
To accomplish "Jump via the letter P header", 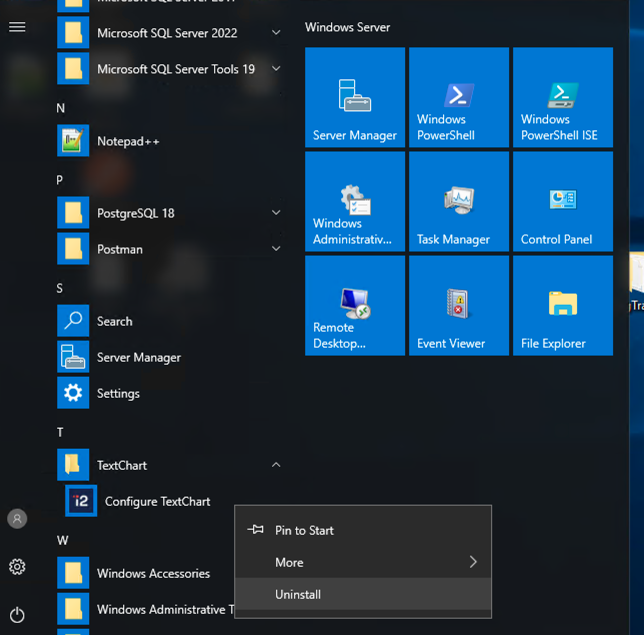I will click(x=60, y=180).
